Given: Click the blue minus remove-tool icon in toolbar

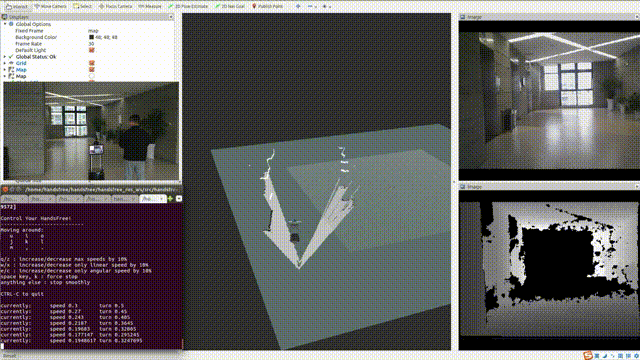Looking at the screenshot, I should pos(310,7).
